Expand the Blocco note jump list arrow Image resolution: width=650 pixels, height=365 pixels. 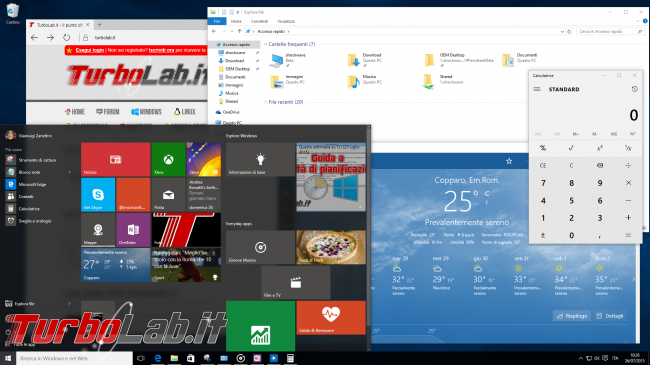click(69, 172)
